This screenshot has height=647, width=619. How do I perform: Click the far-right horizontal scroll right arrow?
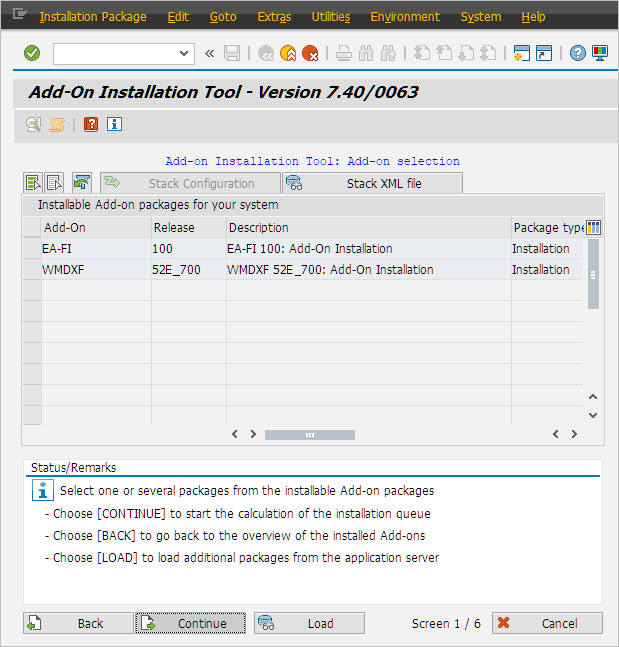pos(574,434)
